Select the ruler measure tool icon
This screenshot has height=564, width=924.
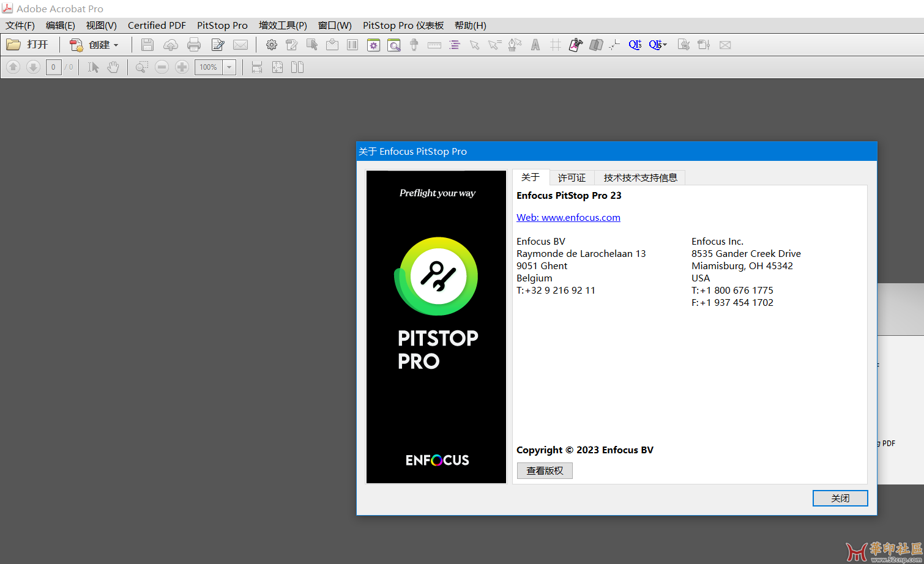[434, 45]
